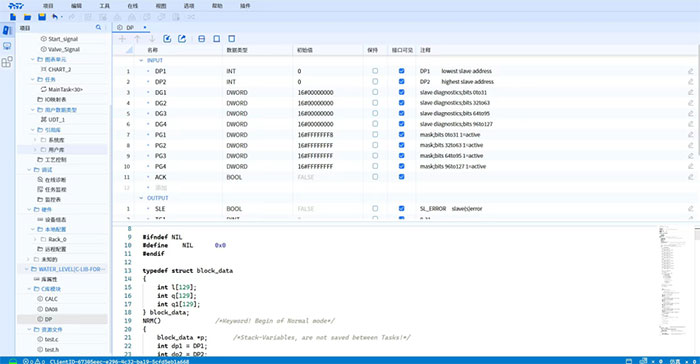Viewport: 700px width, 364px height.
Task: Click the open folder toolbar icon
Action: click(x=27, y=17)
